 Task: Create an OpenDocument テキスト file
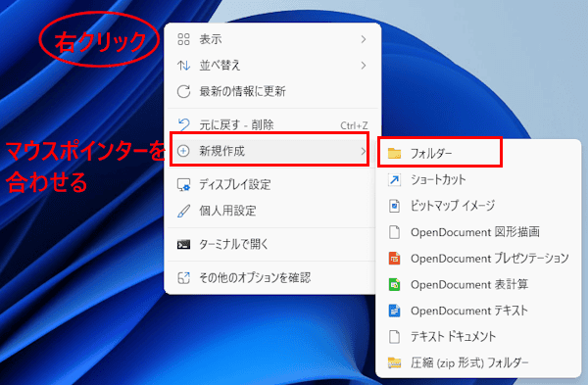click(478, 311)
